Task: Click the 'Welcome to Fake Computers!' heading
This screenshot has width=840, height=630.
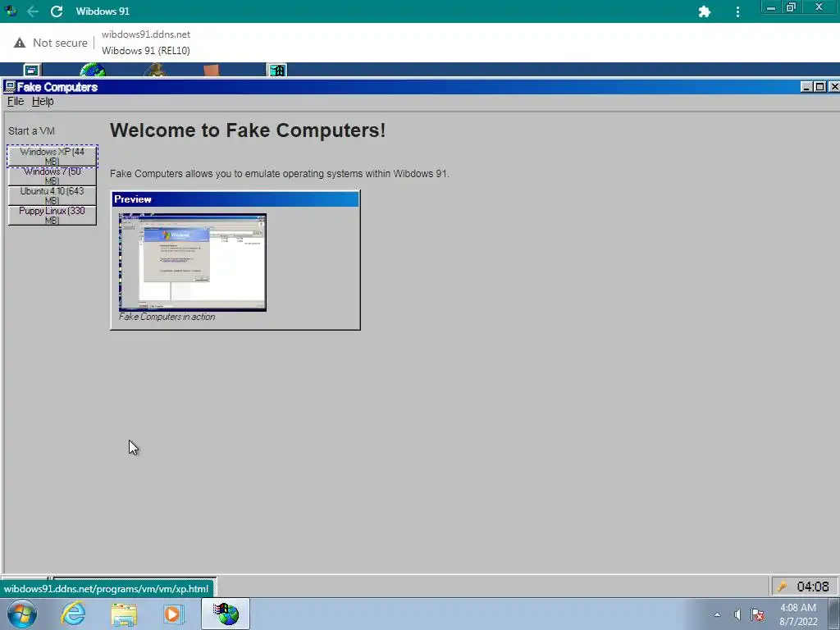Action: click(248, 130)
